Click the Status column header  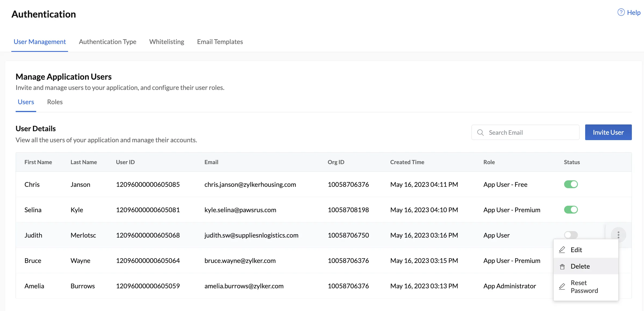click(x=572, y=162)
